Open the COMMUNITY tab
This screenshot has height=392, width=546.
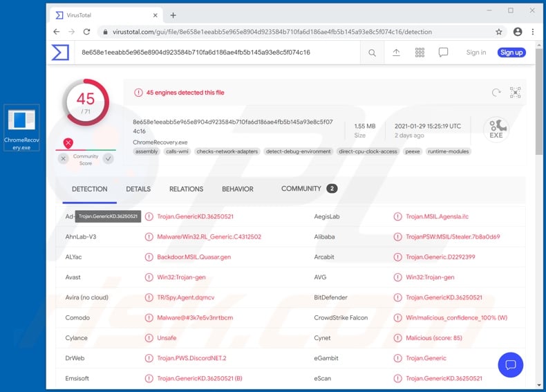[x=309, y=189]
